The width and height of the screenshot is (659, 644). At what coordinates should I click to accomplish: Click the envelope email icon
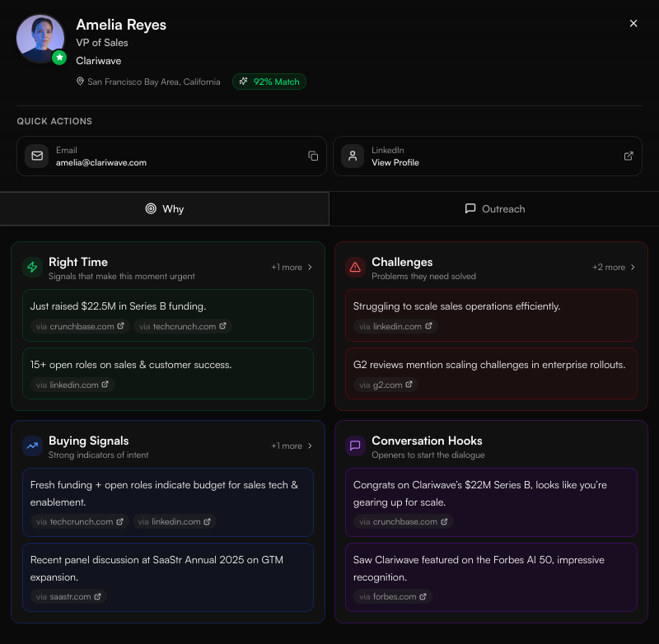[37, 156]
